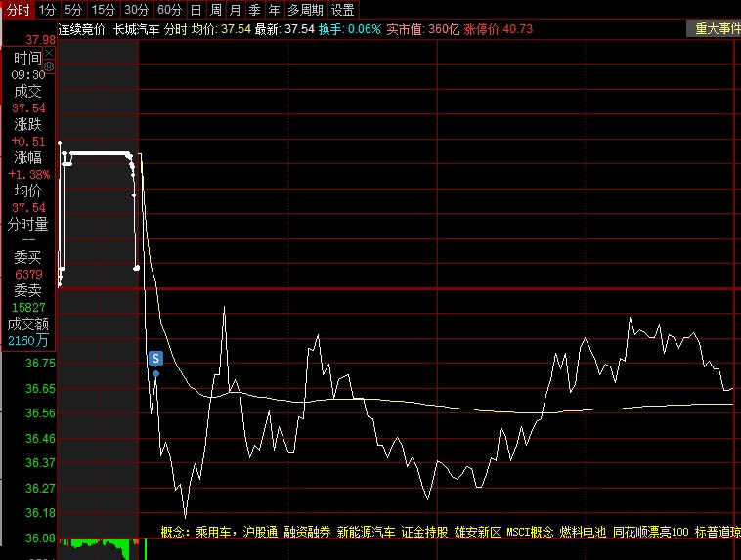Open info panel gear settings icon
The height and width of the screenshot is (560, 741).
(x=49, y=66)
